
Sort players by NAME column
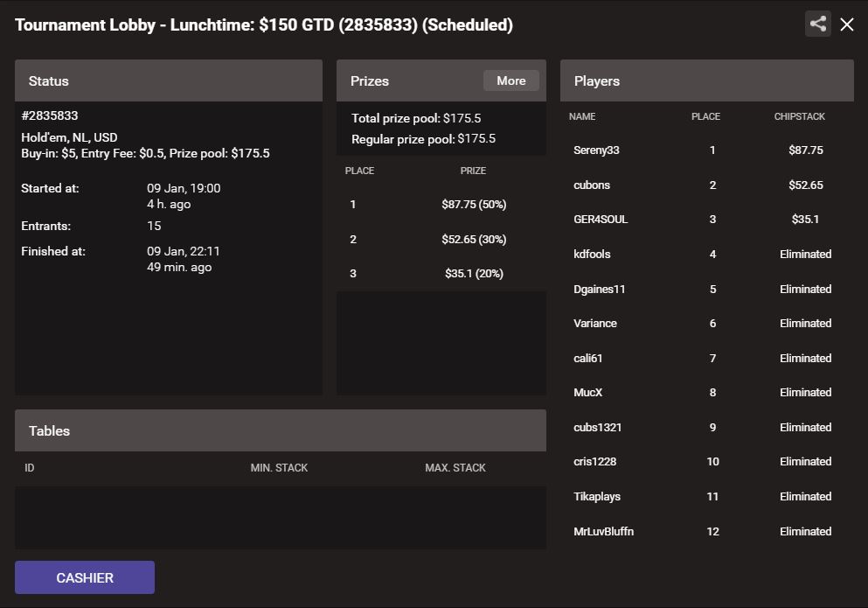pos(582,116)
